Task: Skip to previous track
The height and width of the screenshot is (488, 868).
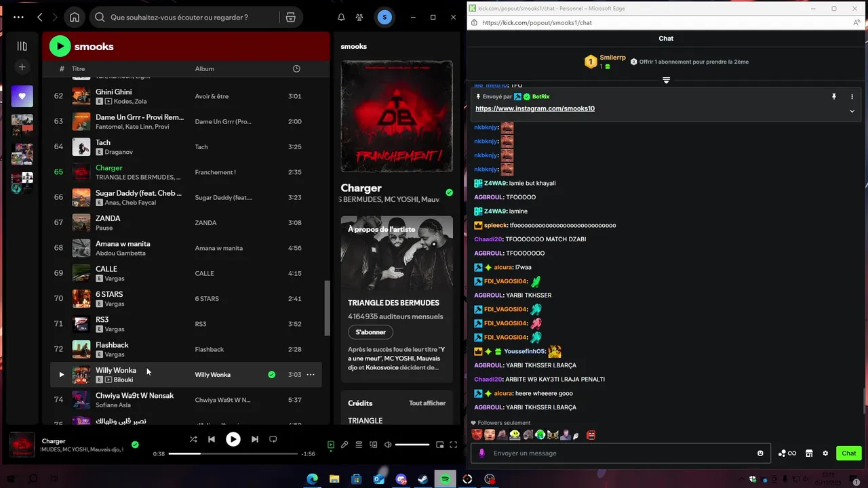Action: 212,439
